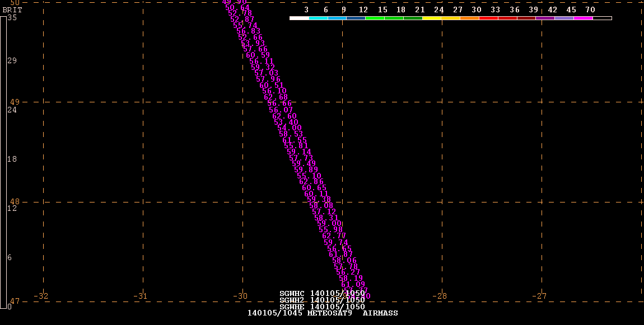Click longitude label -32
Screen dimensions: 644x325
pos(41,296)
